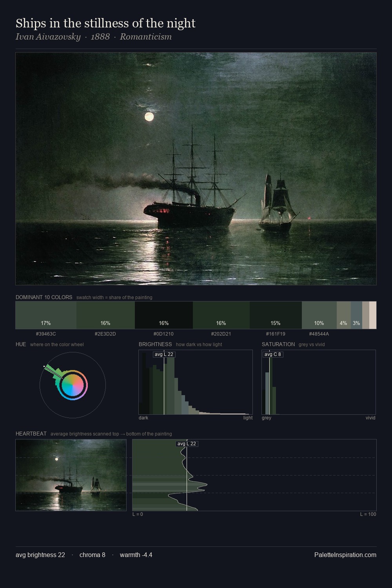The height and width of the screenshot is (588, 392).
Task: Click the 'HUE' section heading
Action: [x=21, y=345]
